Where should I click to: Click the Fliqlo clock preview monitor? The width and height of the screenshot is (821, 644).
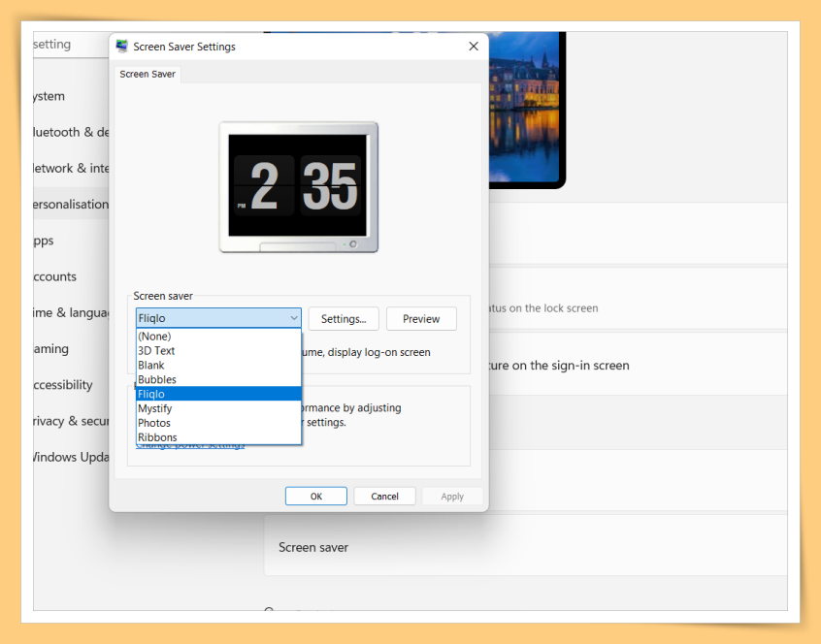[299, 187]
